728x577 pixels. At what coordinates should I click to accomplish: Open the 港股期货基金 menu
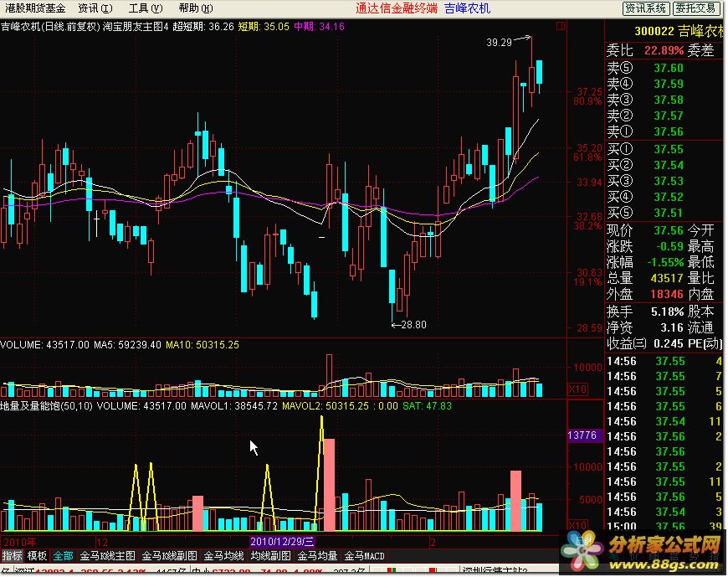pyautogui.click(x=35, y=8)
